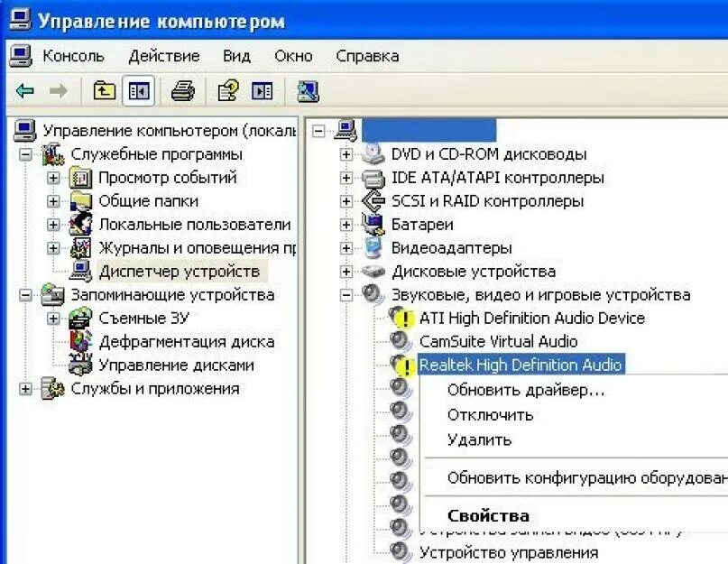Select Локальные пользователи in left tree
The width and height of the screenshot is (728, 564).
coord(195,225)
